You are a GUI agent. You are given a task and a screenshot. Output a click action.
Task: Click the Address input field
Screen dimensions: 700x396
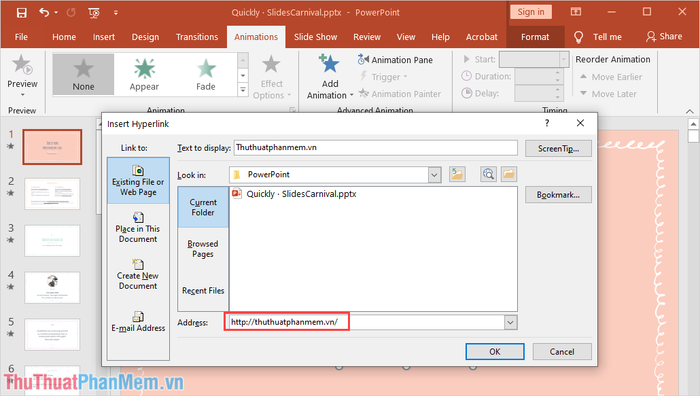click(x=366, y=322)
